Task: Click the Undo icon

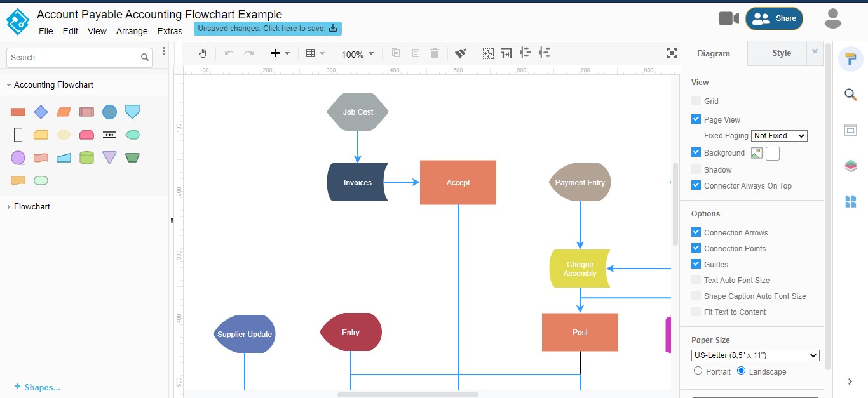Action: [229, 53]
